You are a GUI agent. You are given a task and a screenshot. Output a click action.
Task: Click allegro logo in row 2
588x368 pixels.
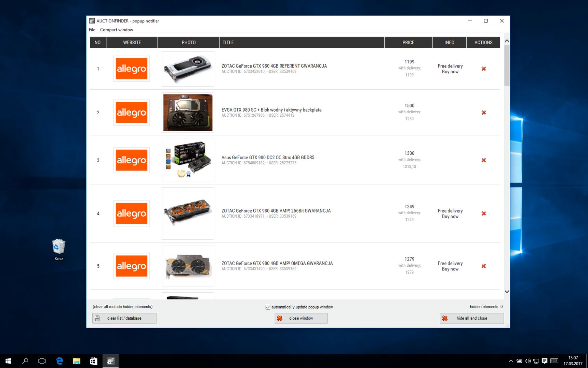coord(132,113)
